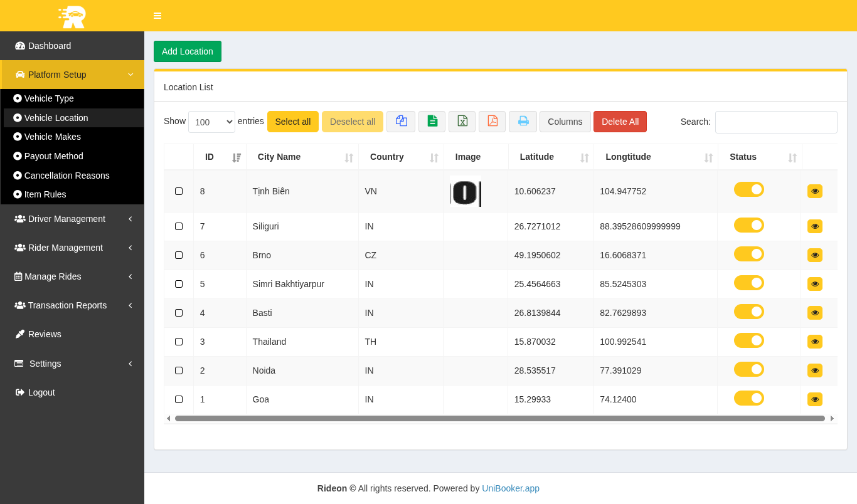This screenshot has width=857, height=504.
Task: Click the Add Location button
Action: [187, 51]
